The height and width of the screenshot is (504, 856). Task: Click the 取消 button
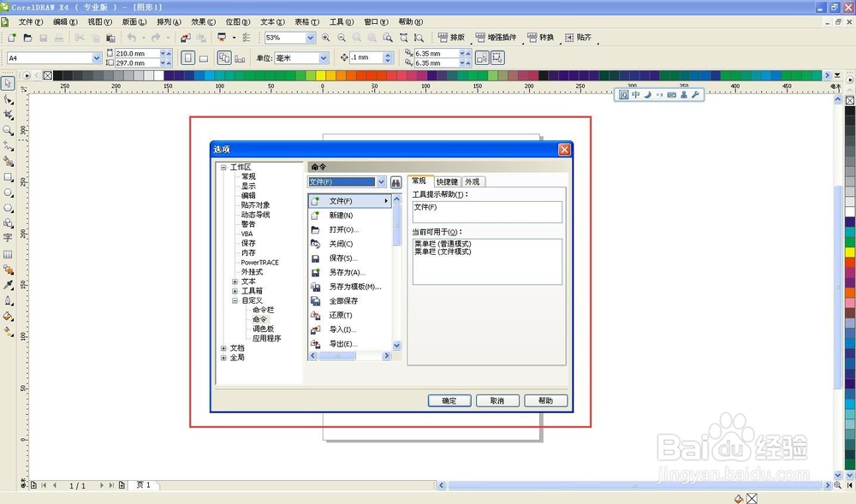pyautogui.click(x=497, y=401)
